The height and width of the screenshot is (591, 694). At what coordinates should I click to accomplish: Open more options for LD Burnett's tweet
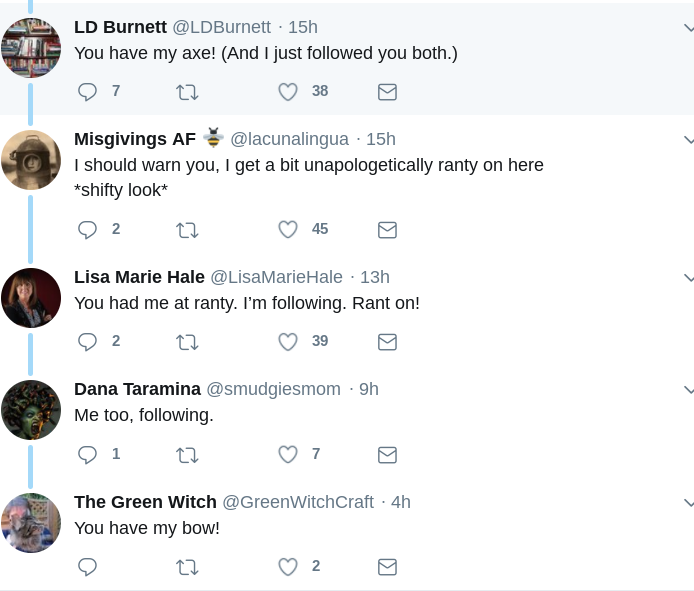(688, 28)
